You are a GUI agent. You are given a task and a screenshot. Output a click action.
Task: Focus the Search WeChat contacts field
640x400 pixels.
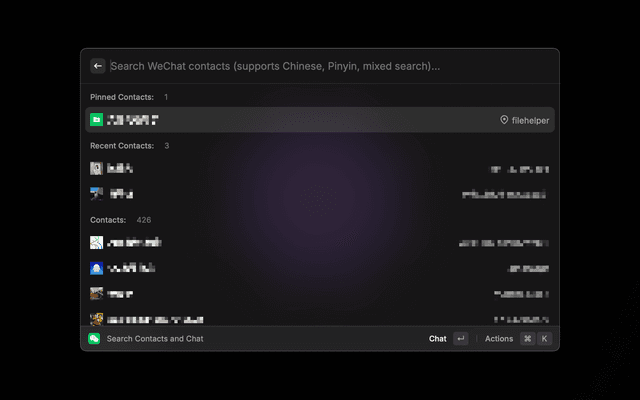coord(330,66)
